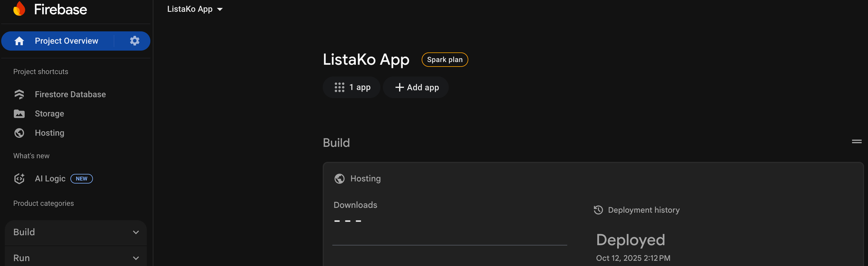The height and width of the screenshot is (266, 868).
Task: Click the Firestore Database icon
Action: point(19,94)
